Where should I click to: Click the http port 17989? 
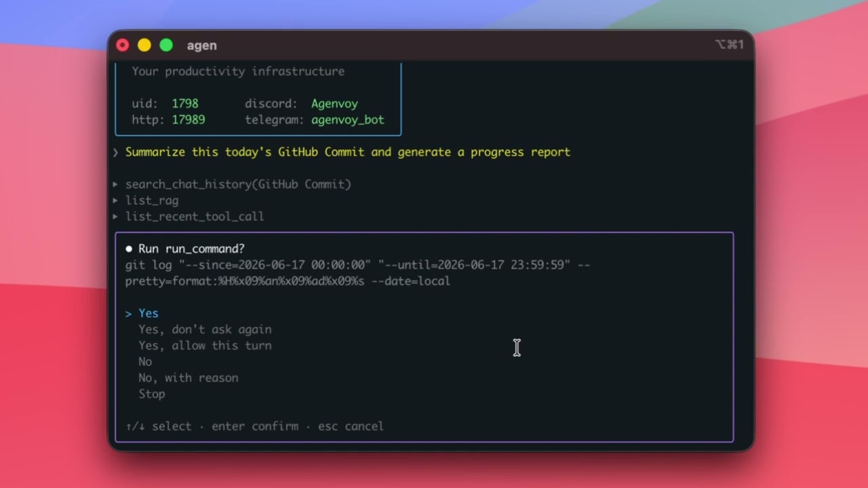coord(188,120)
